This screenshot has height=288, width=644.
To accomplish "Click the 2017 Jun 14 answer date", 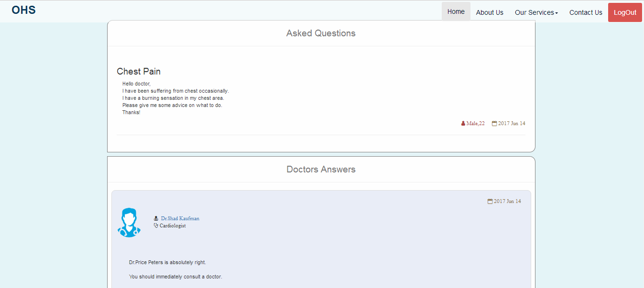I will [x=507, y=202].
